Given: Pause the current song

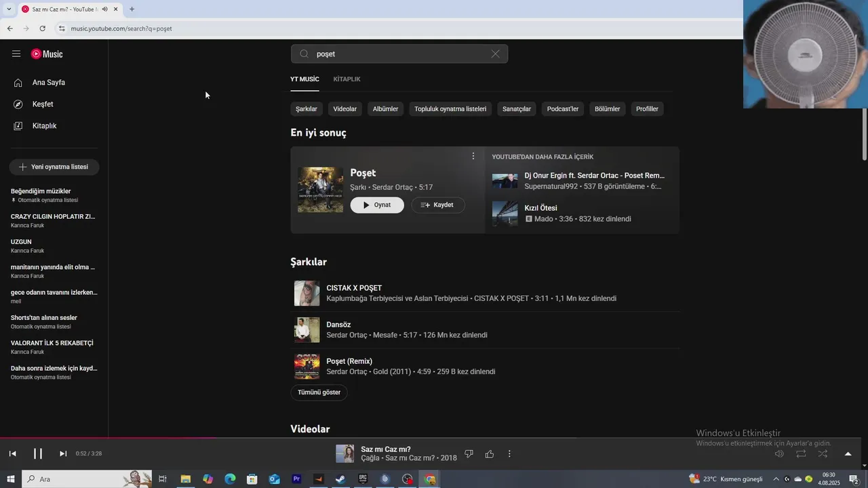Looking at the screenshot, I should (x=38, y=453).
